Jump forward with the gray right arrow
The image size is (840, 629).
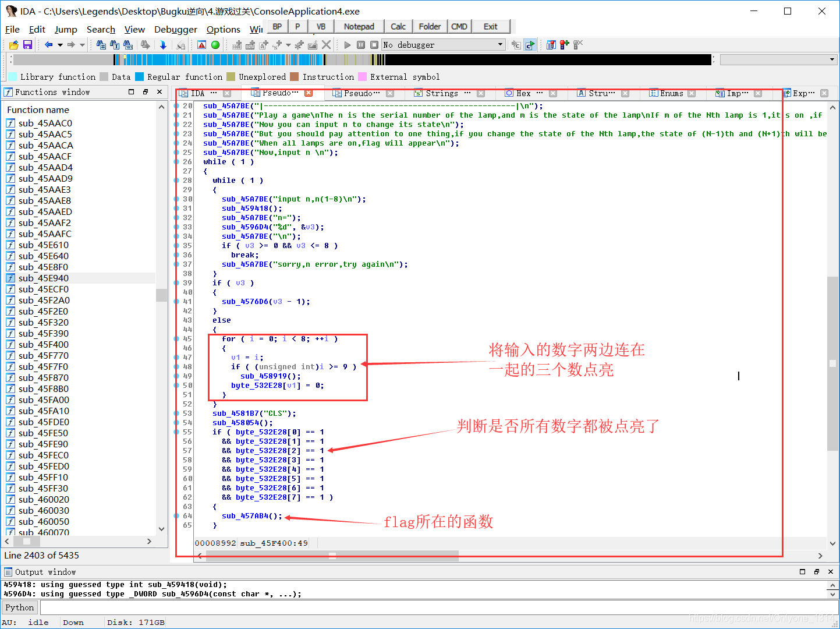click(71, 45)
